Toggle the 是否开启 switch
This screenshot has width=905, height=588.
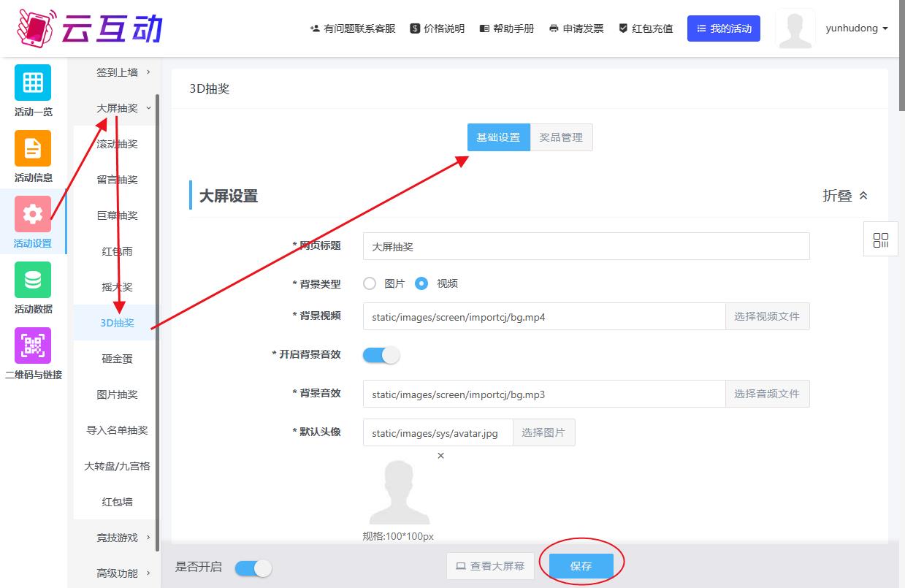click(x=253, y=568)
